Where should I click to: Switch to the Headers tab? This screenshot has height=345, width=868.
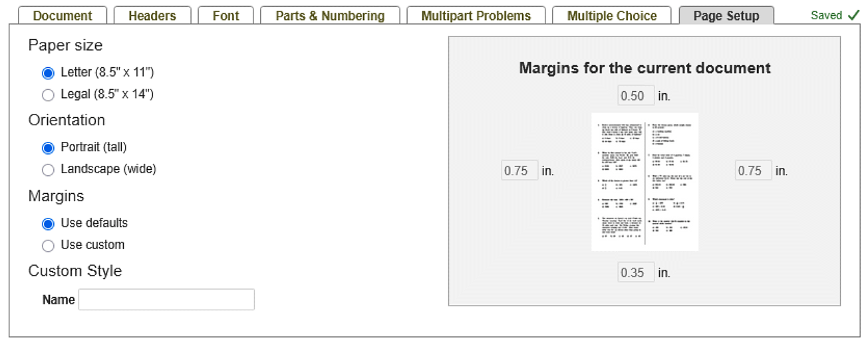point(152,15)
